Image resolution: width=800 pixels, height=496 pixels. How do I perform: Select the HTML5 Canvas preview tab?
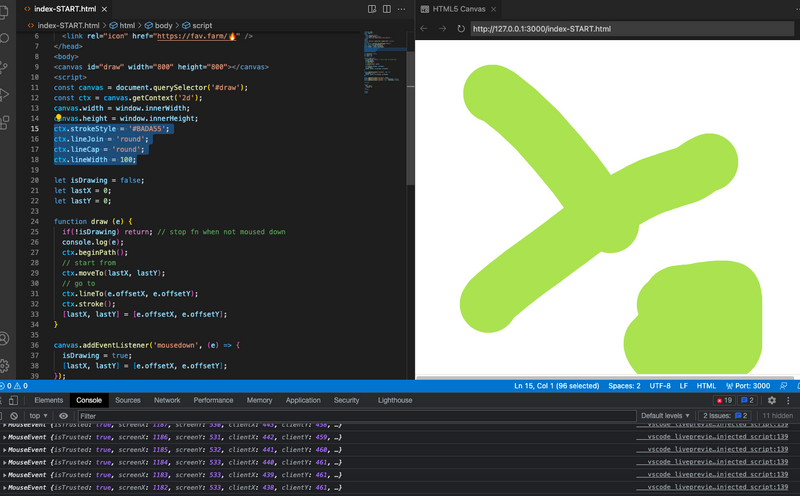(458, 8)
